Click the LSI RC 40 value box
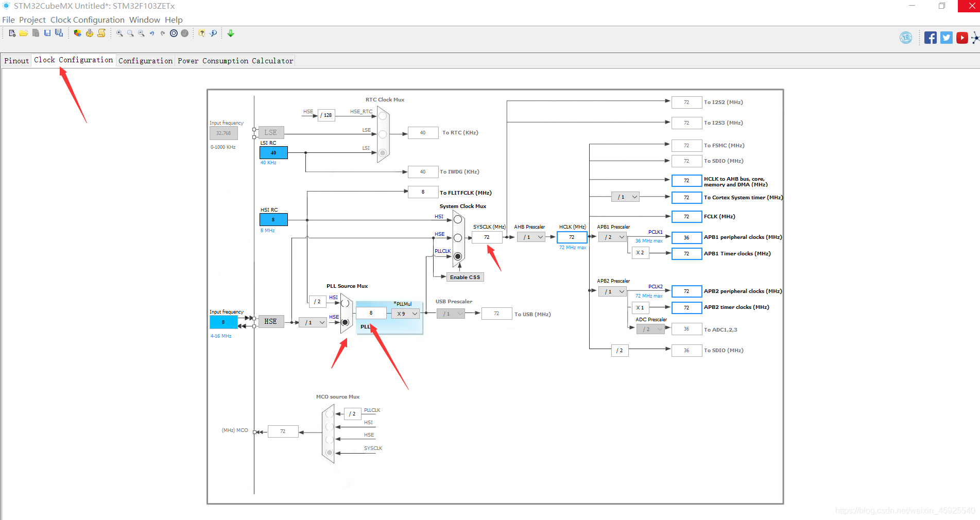The image size is (980, 520). (x=273, y=152)
